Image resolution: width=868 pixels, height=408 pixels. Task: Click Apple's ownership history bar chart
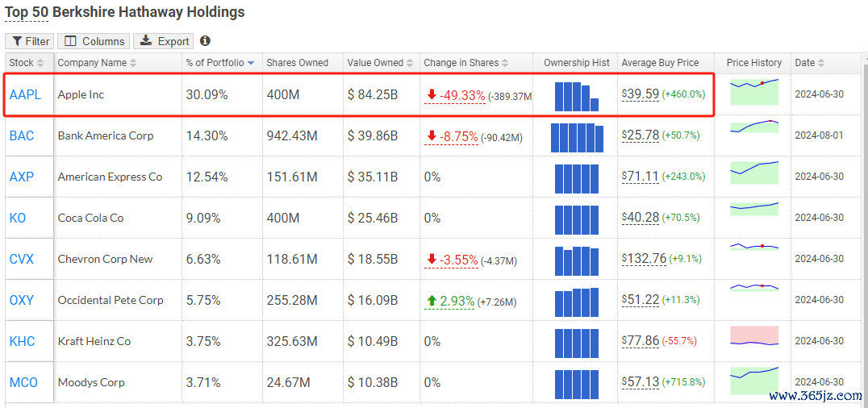pos(577,97)
